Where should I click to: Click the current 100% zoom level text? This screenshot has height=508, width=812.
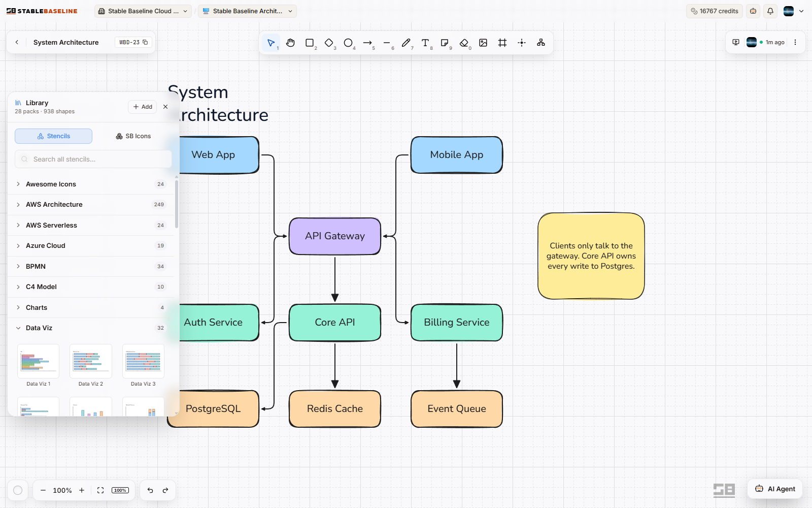[x=62, y=490]
